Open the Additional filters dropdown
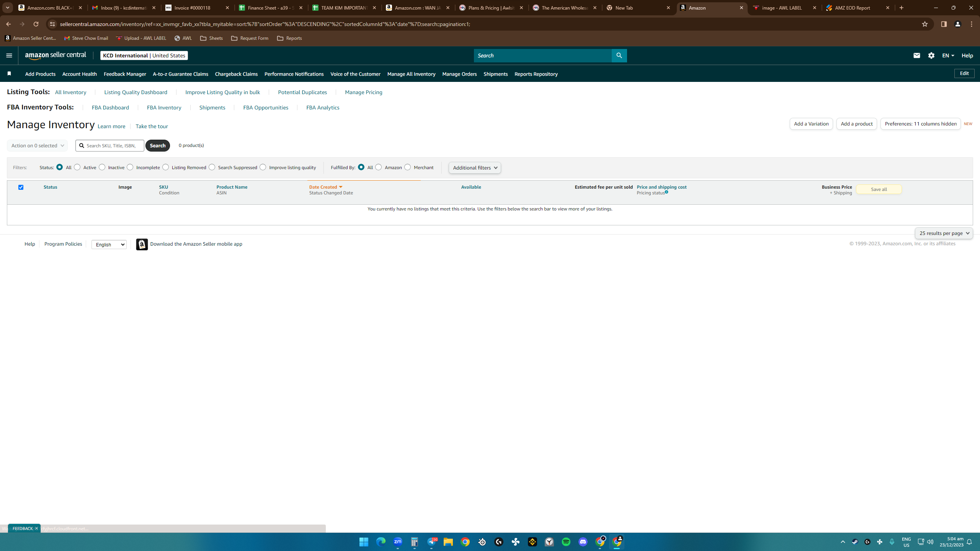 click(x=475, y=168)
